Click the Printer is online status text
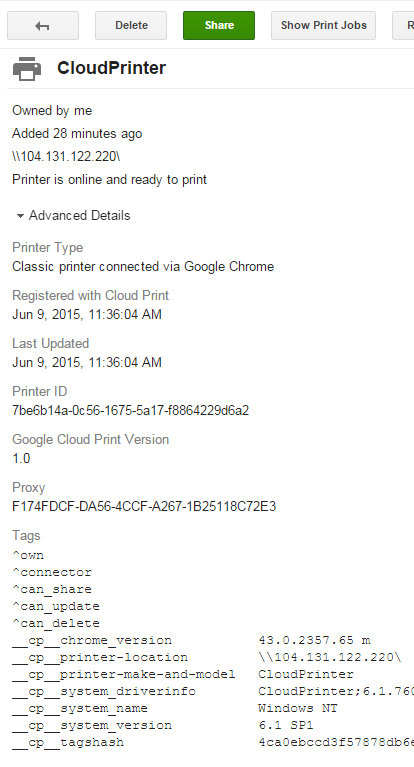The width and height of the screenshot is (414, 767). click(x=109, y=180)
